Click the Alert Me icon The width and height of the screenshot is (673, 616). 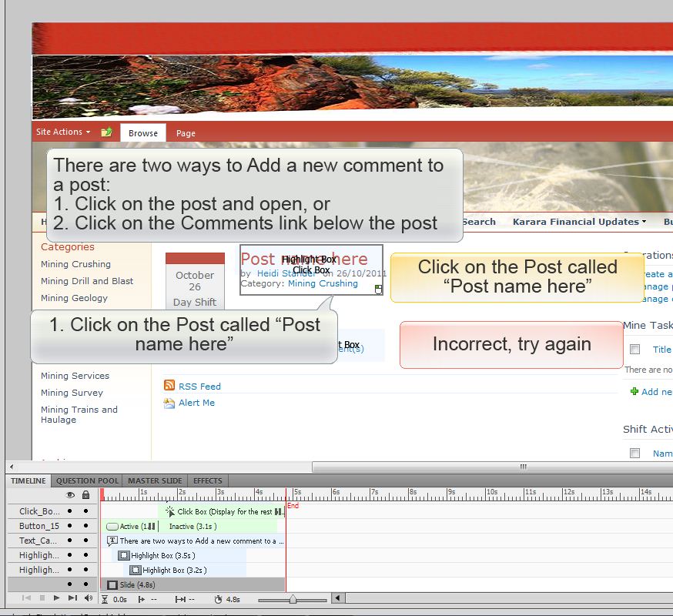pos(171,403)
